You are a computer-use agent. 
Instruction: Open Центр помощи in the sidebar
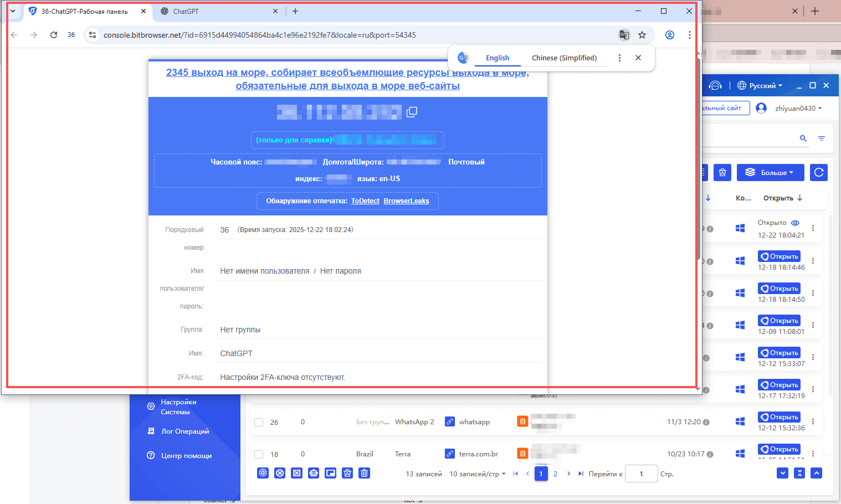point(179,455)
